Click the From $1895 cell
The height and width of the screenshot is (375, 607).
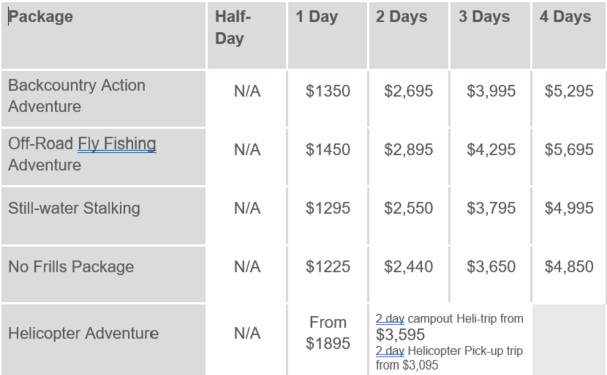tap(328, 339)
